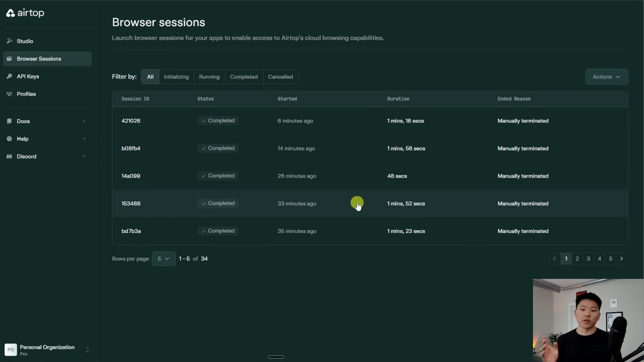Open Studio via its sidebar icon
This screenshot has height=362, width=644.
point(9,41)
